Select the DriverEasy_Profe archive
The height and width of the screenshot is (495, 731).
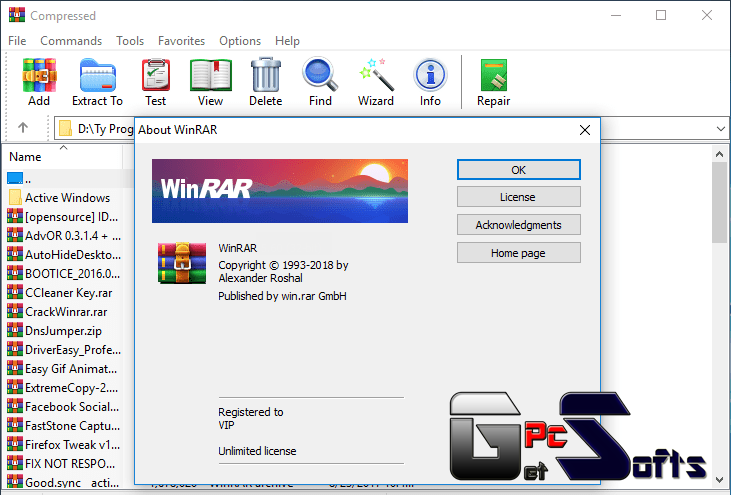[x=64, y=350]
